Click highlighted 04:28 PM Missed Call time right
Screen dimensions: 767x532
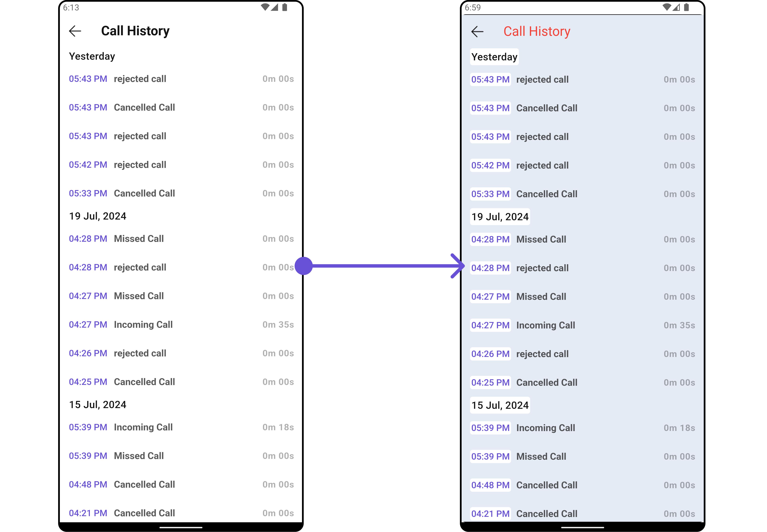click(x=490, y=239)
